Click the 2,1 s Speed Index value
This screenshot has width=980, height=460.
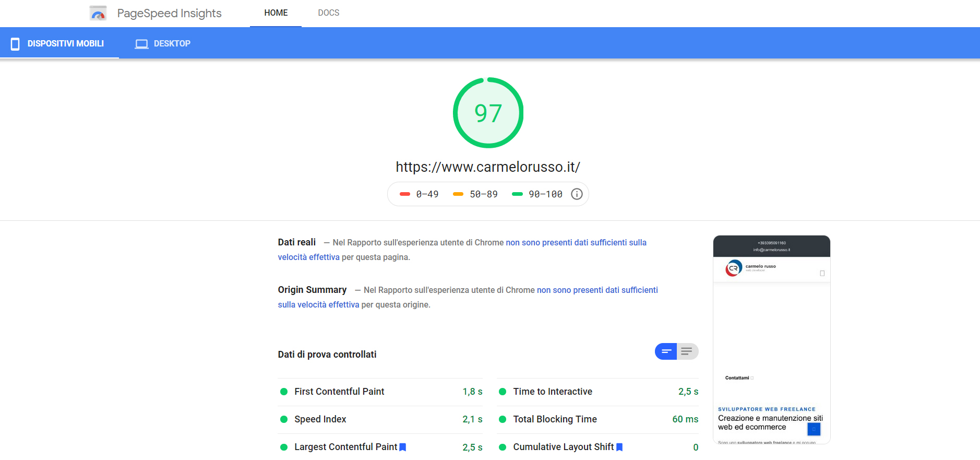point(472,419)
